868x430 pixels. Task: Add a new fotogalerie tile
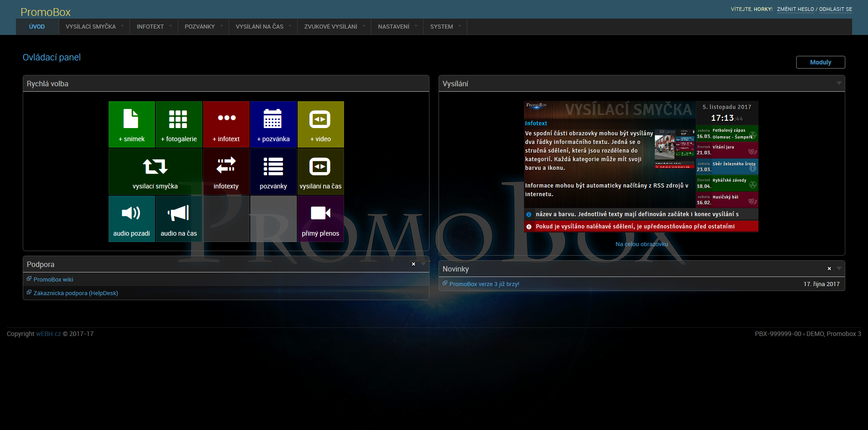click(x=179, y=124)
